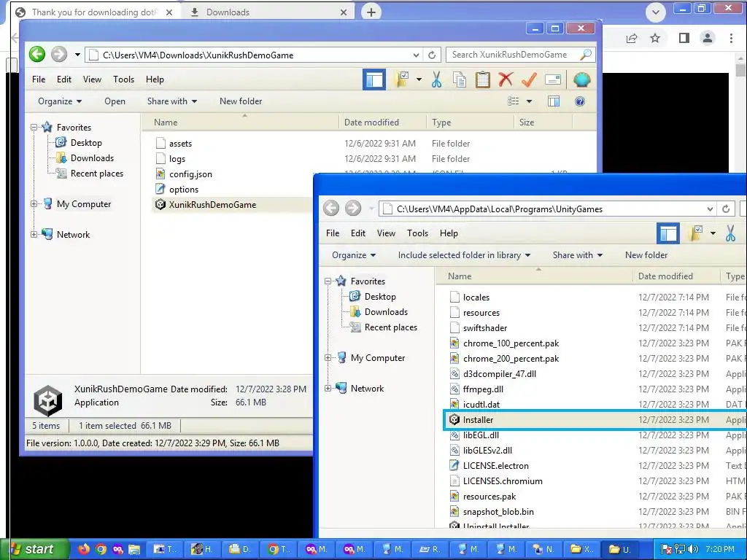Click Back arrow in XunikRushDemoGame window
747x560 pixels.
(x=37, y=54)
